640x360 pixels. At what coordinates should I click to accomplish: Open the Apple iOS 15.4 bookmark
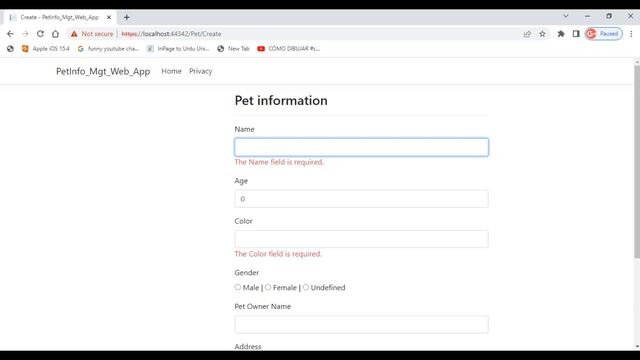pos(46,49)
